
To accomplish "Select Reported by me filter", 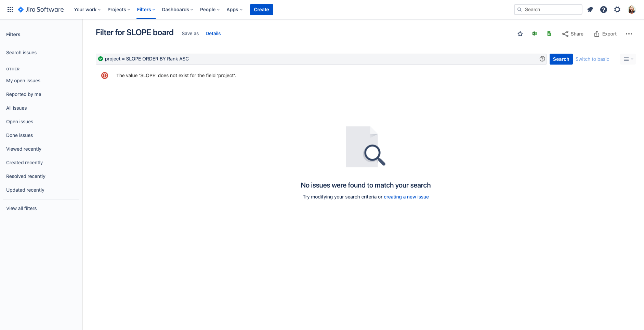I will (24, 94).
